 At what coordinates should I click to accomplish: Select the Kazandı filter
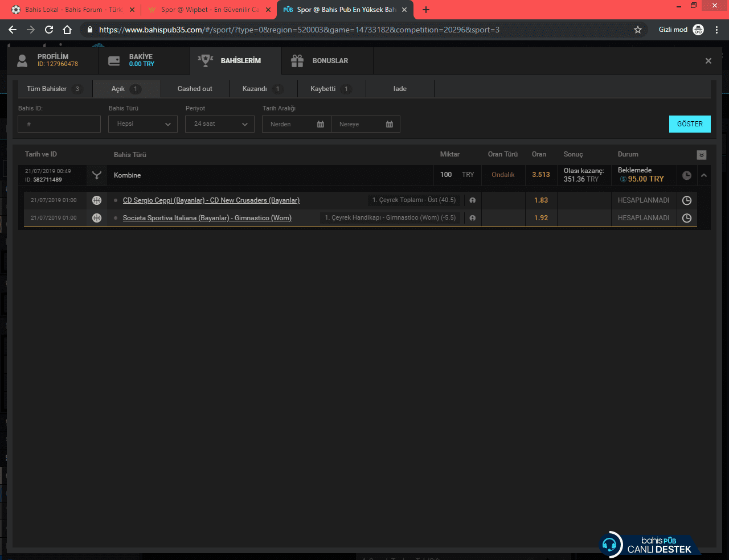[x=263, y=89]
